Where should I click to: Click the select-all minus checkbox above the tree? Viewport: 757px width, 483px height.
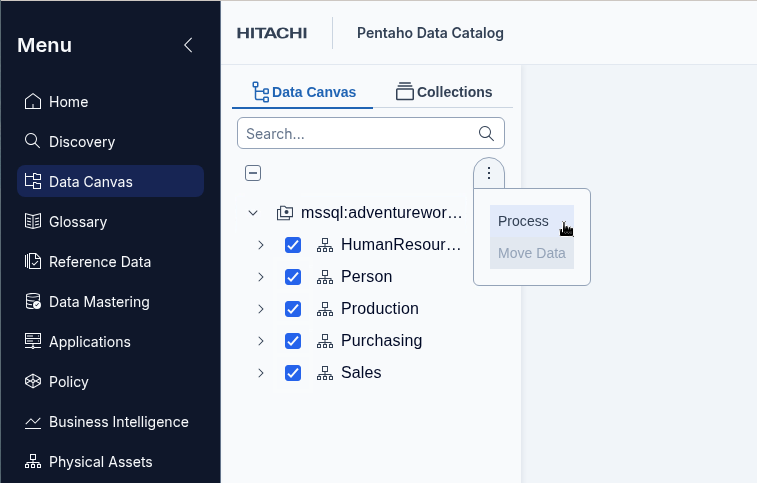point(253,173)
